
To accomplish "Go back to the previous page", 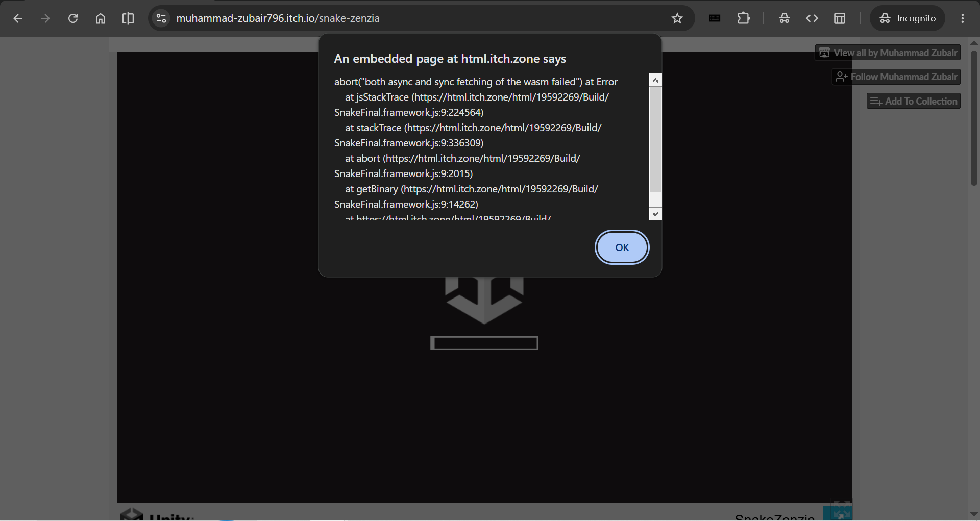I will click(18, 18).
